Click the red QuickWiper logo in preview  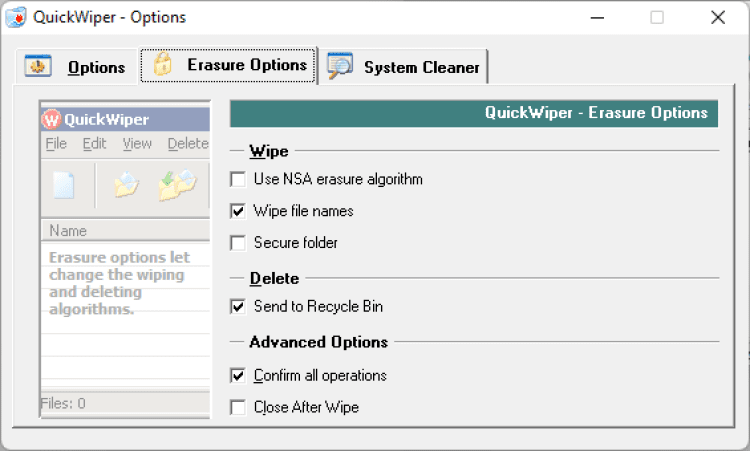click(52, 120)
